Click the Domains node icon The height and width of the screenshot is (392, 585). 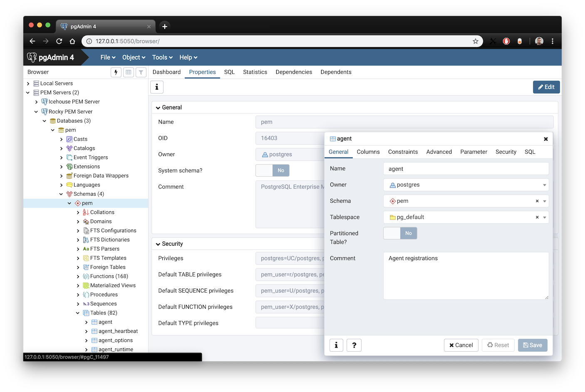click(86, 222)
